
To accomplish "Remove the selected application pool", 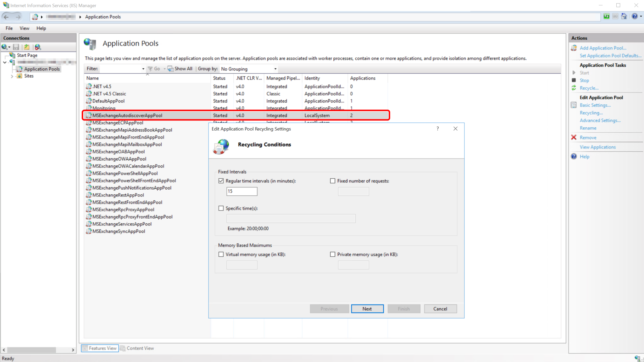I will [587, 137].
